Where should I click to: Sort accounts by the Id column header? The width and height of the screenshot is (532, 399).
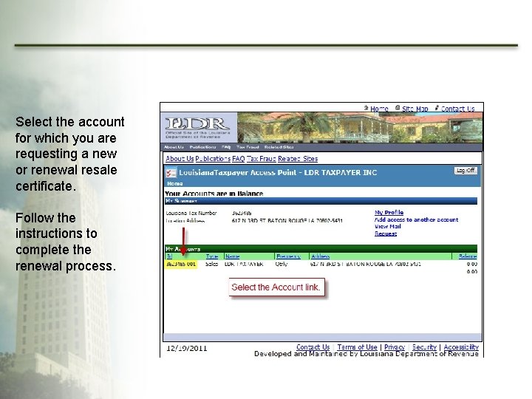169,256
